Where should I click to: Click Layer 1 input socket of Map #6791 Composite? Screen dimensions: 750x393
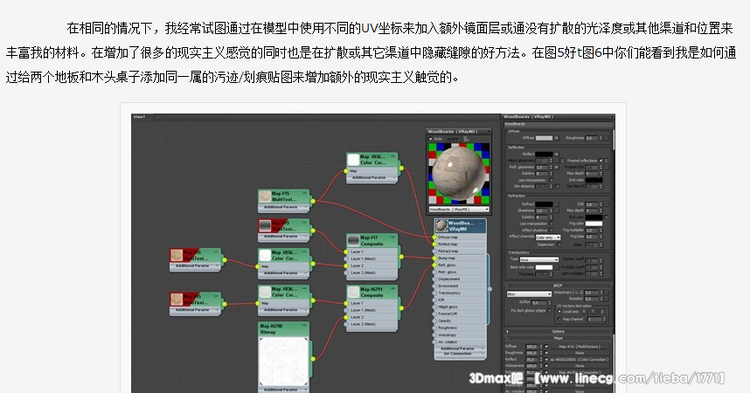[x=346, y=303]
